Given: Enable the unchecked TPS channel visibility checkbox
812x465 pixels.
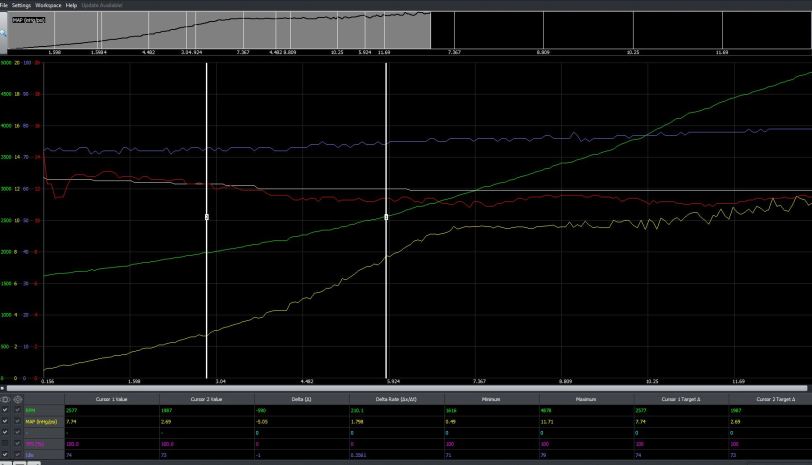Looking at the screenshot, I should pos(5,442).
